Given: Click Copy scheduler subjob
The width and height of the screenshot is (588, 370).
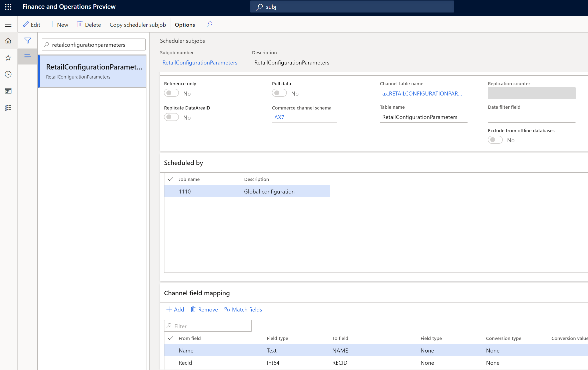Looking at the screenshot, I should (x=138, y=25).
